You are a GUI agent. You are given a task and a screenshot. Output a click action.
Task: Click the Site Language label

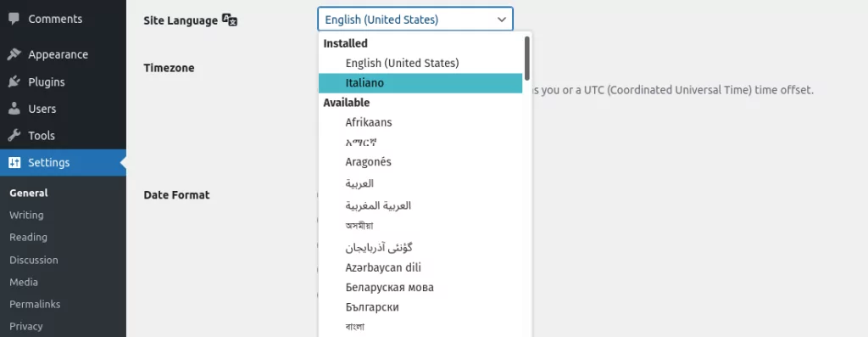coord(181,20)
